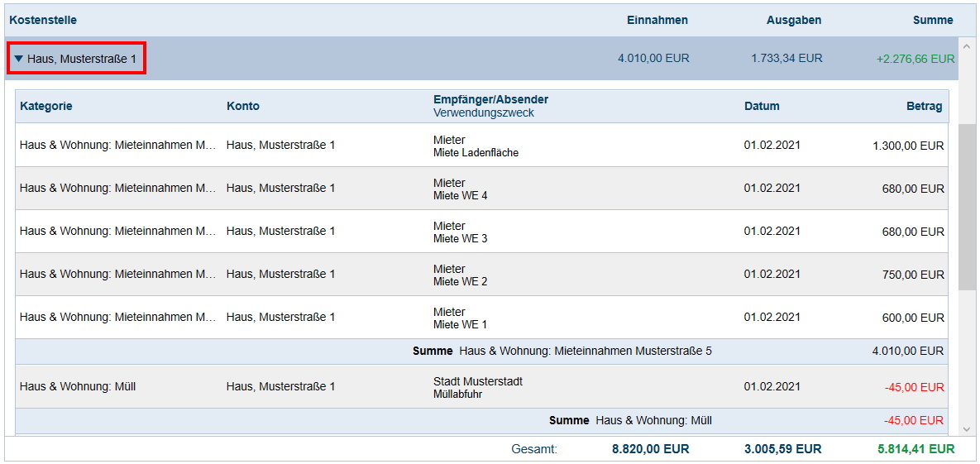
Task: Click the Empfänger/Absender column header
Action: tap(490, 99)
